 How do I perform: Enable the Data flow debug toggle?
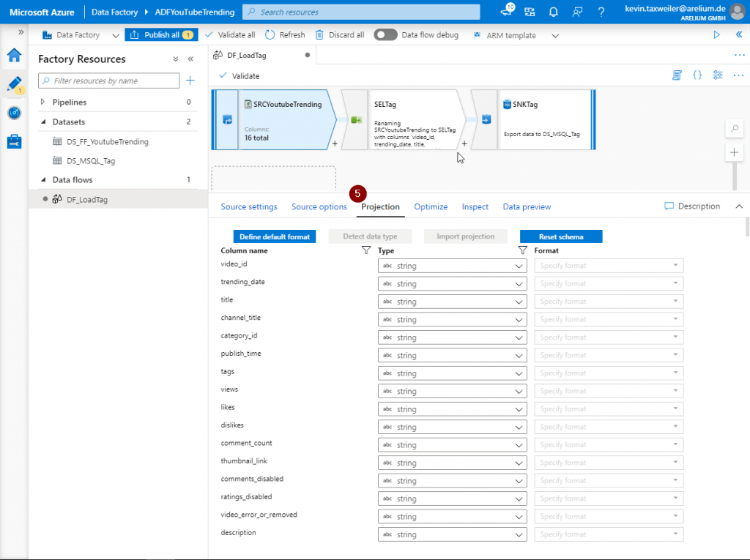tap(385, 34)
